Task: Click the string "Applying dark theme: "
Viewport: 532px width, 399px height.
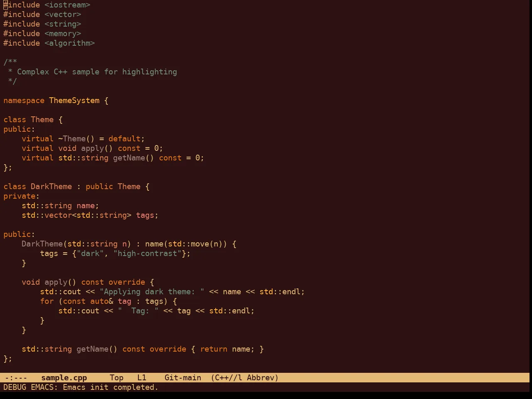Action: [x=152, y=292]
